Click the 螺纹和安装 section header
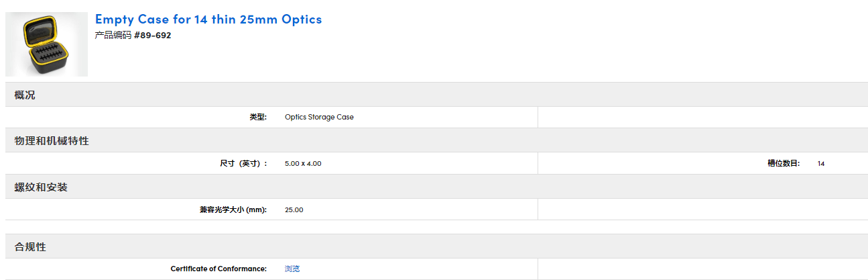This screenshot has height=280, width=868. pos(41,187)
